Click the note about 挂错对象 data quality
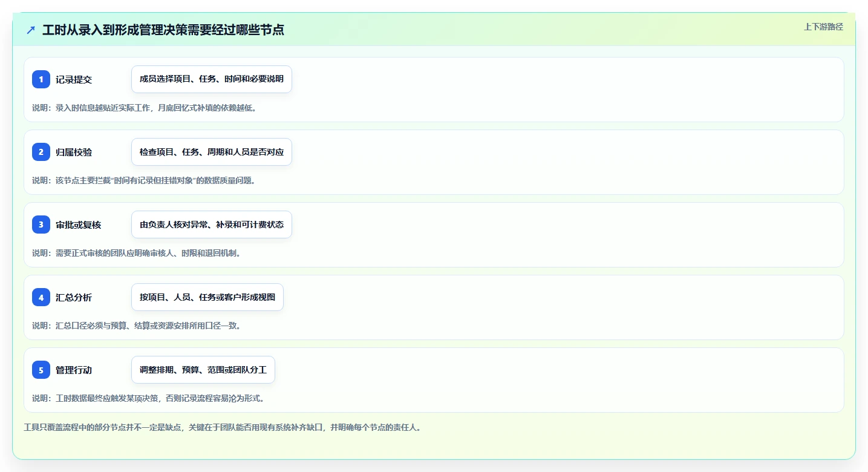 (144, 180)
